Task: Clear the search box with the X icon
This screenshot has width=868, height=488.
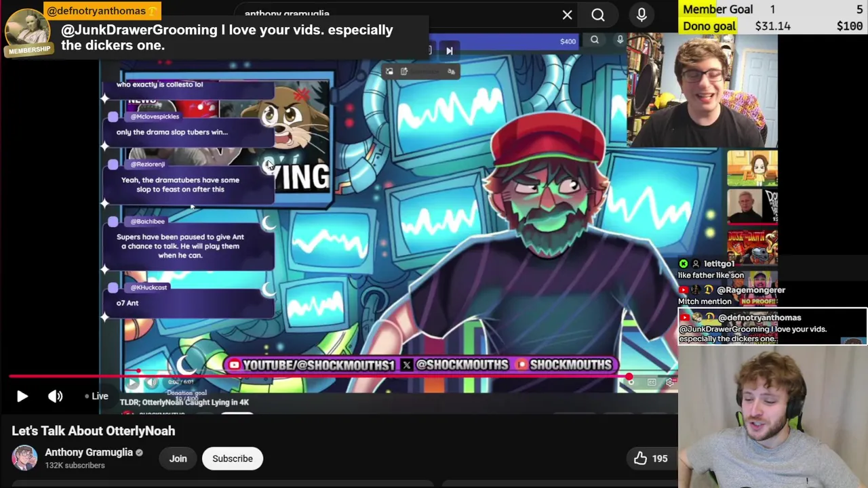Action: tap(567, 14)
